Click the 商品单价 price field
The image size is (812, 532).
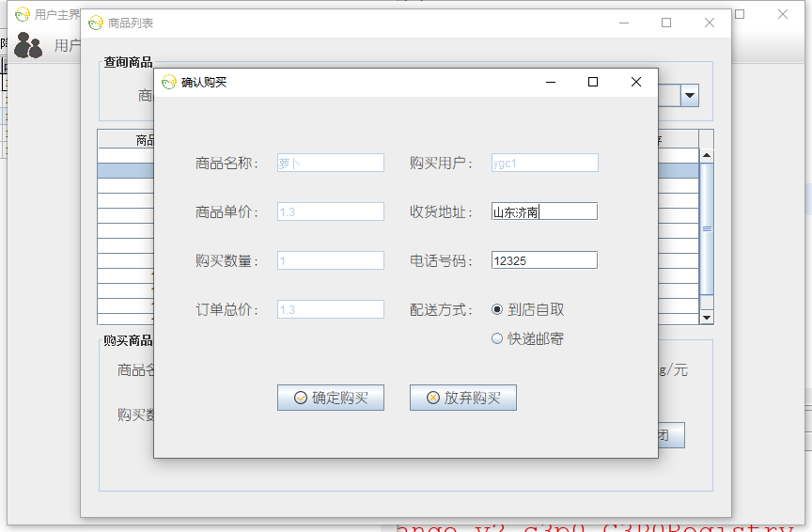tap(331, 211)
